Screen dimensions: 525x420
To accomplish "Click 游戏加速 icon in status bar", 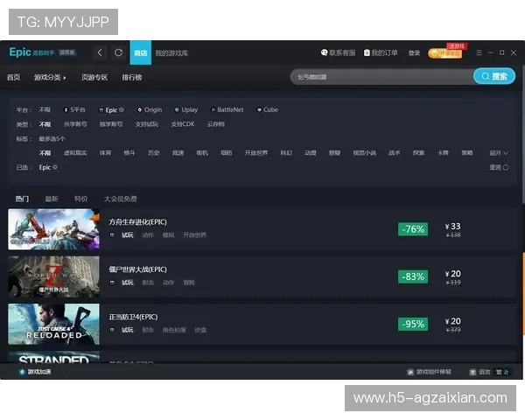I will pos(23,372).
